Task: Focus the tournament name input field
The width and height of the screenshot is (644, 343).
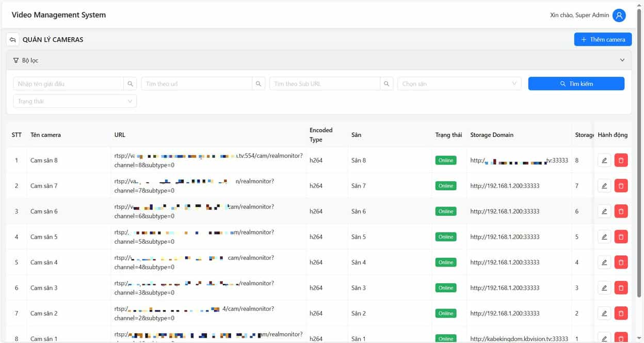Action: pos(68,84)
